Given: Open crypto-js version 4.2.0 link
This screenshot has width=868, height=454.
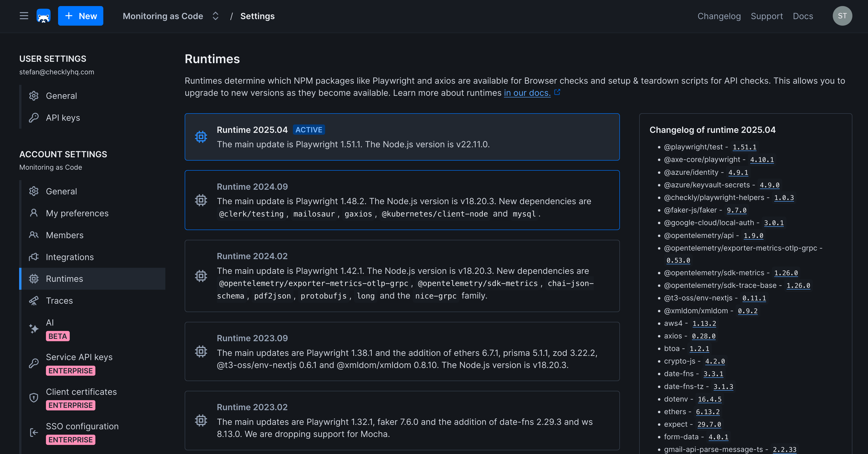Looking at the screenshot, I should [715, 361].
